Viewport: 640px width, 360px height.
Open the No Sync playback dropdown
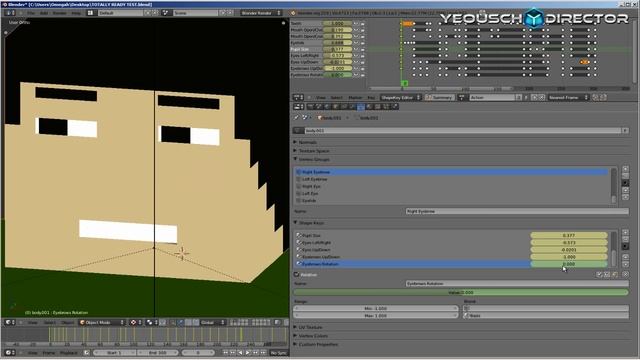[x=279, y=353]
